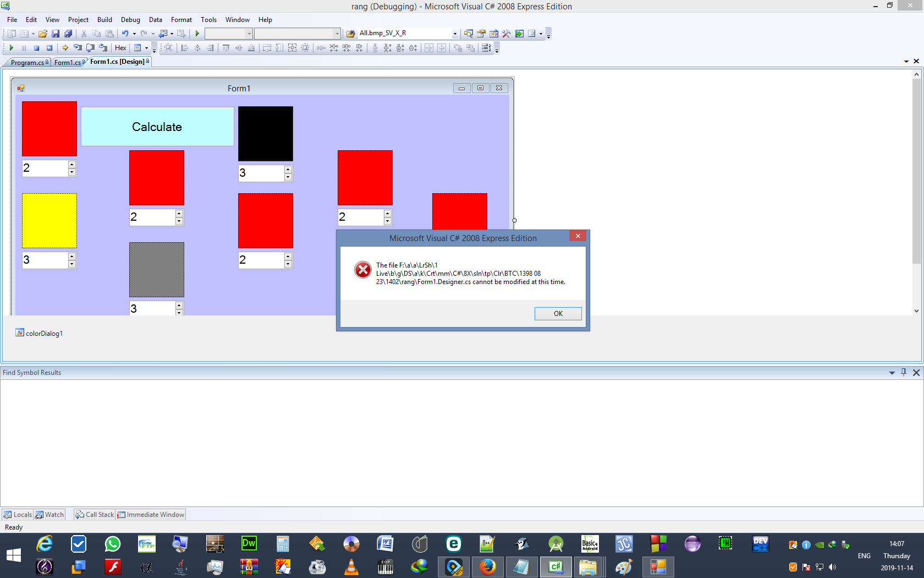This screenshot has width=924, height=578.
Task: Switch to the Program.cs tab
Action: pyautogui.click(x=28, y=62)
